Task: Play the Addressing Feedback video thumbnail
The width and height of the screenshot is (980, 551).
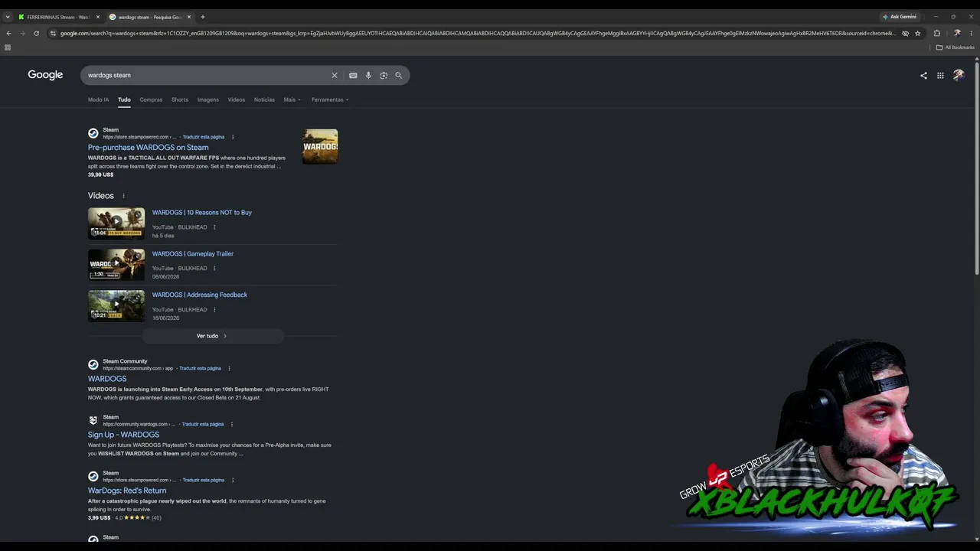Action: click(116, 305)
